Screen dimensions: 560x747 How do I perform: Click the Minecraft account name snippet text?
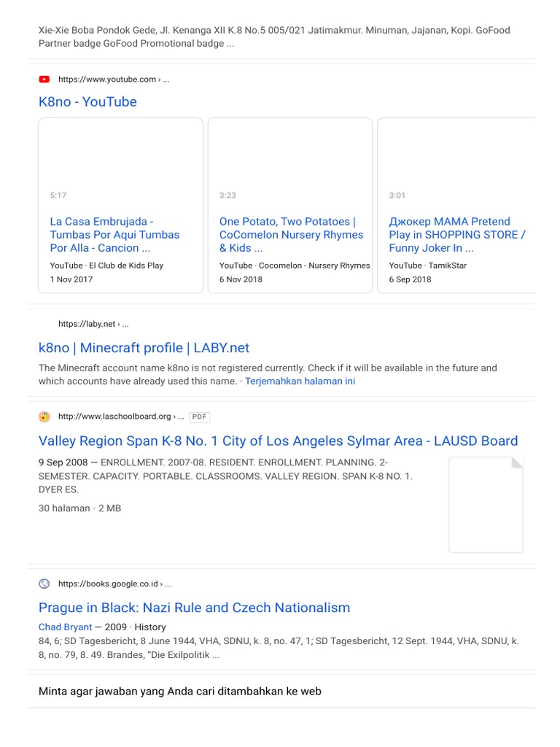[x=268, y=374]
